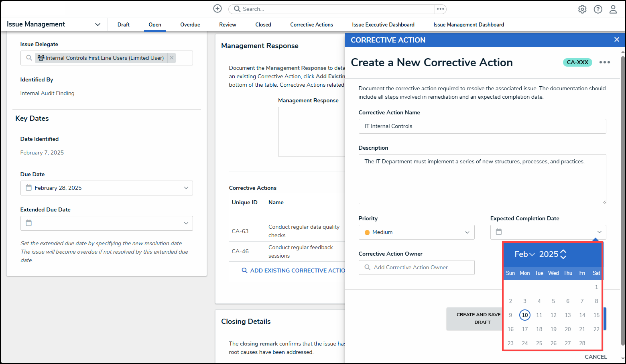Viewport: 626px width, 364px height.
Task: Close the Corrective Action panel
Action: tap(616, 40)
